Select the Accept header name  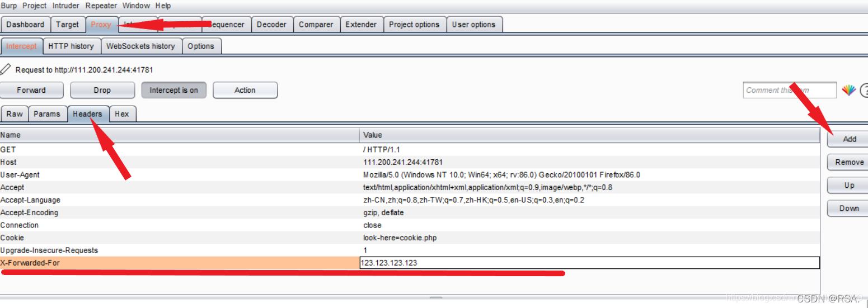pos(12,187)
